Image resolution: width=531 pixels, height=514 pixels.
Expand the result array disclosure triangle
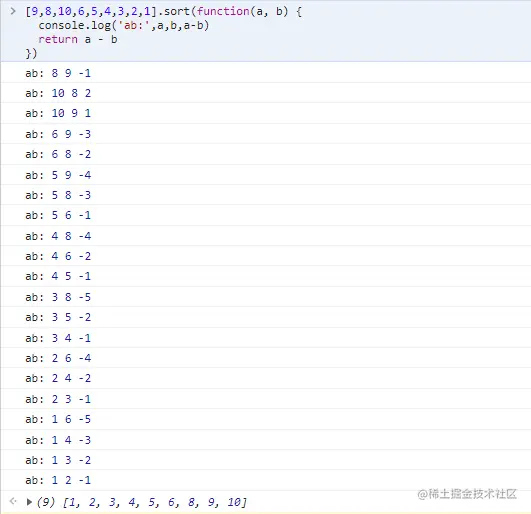pyautogui.click(x=29, y=502)
